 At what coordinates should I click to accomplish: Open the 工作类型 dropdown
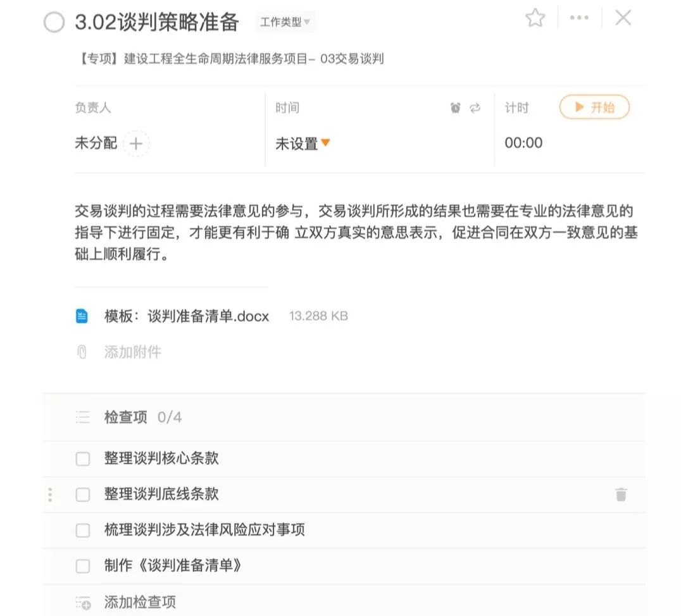(285, 22)
